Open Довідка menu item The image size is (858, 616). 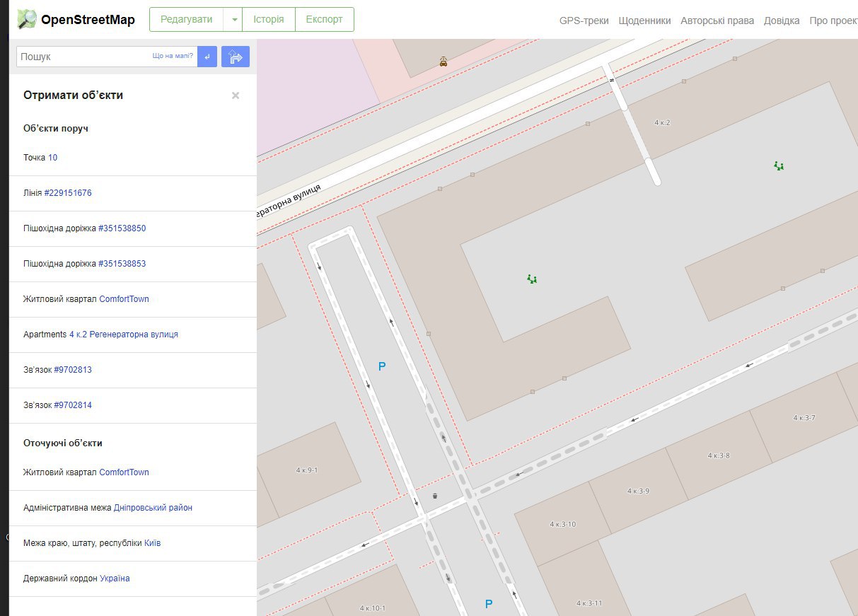[782, 21]
